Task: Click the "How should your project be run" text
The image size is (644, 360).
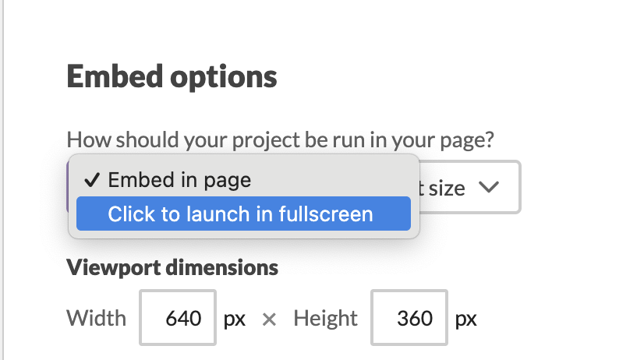Action: coord(281,140)
